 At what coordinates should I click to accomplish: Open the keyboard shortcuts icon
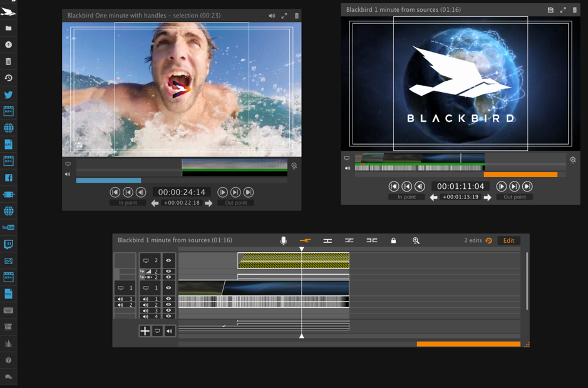[8, 310]
